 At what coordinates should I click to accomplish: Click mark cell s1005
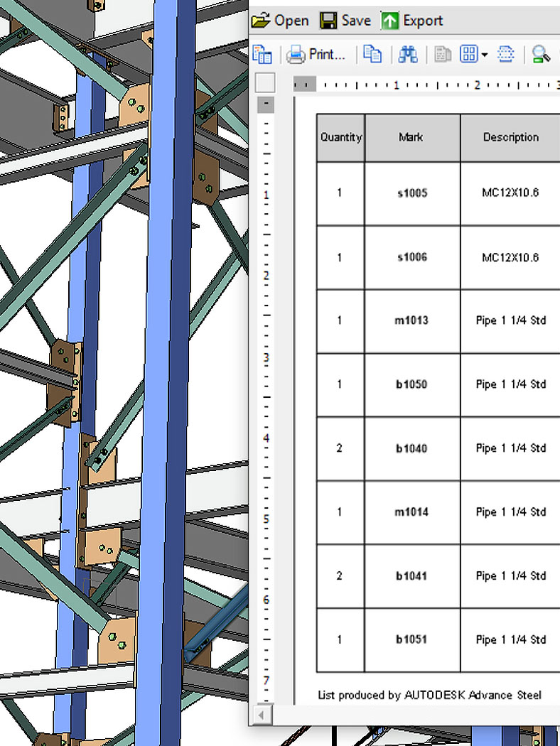[412, 193]
